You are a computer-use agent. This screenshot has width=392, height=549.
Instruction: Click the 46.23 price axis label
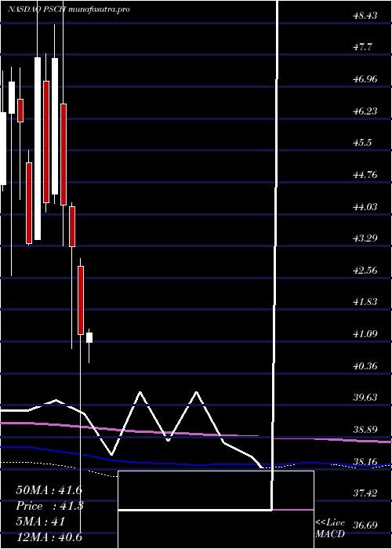(x=365, y=111)
